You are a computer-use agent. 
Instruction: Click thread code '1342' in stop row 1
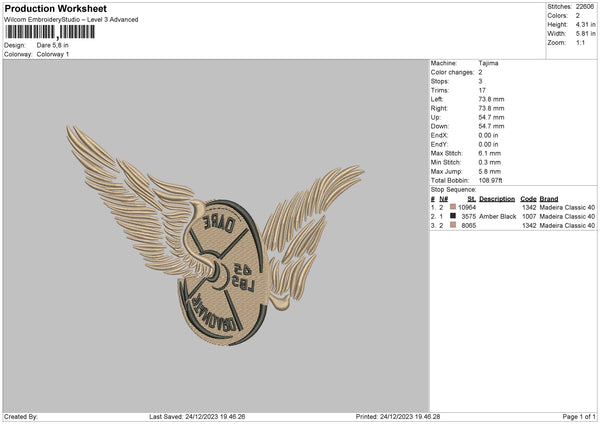(529, 207)
